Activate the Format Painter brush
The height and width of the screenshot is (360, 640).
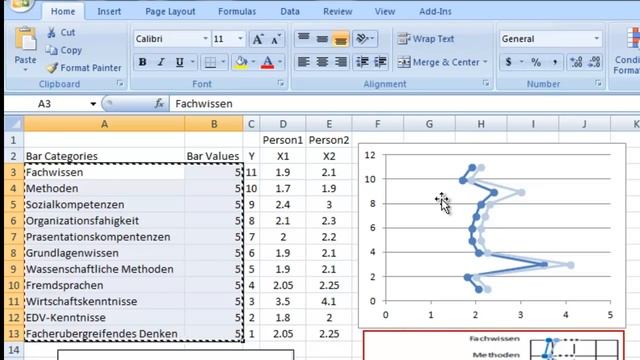click(x=84, y=68)
